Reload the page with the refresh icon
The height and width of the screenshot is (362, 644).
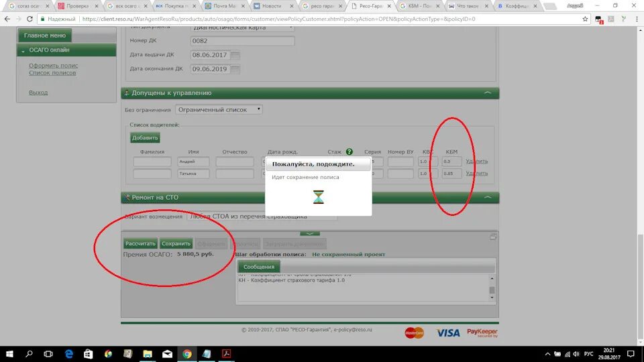[30, 19]
